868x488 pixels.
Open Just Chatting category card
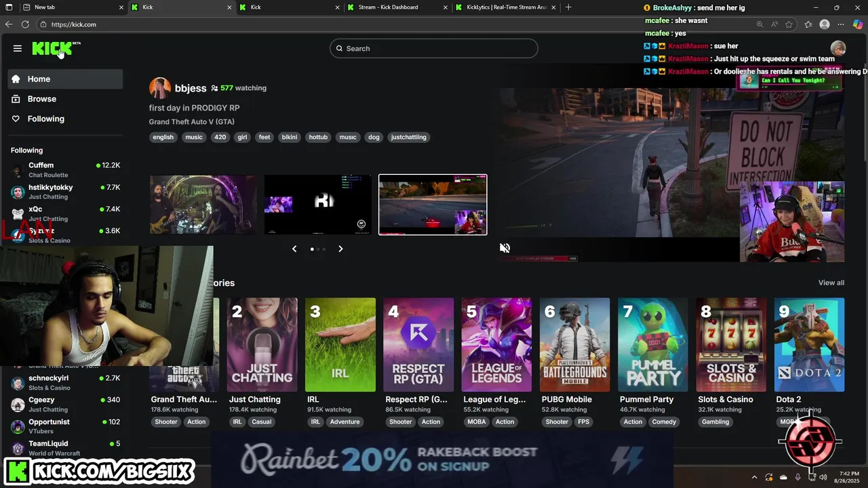[262, 345]
